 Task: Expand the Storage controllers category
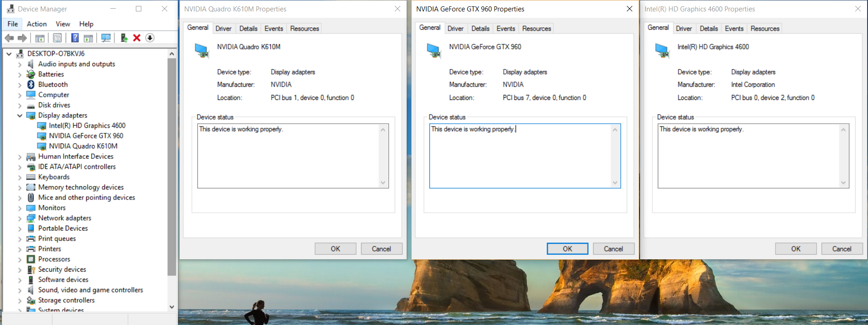(x=20, y=300)
